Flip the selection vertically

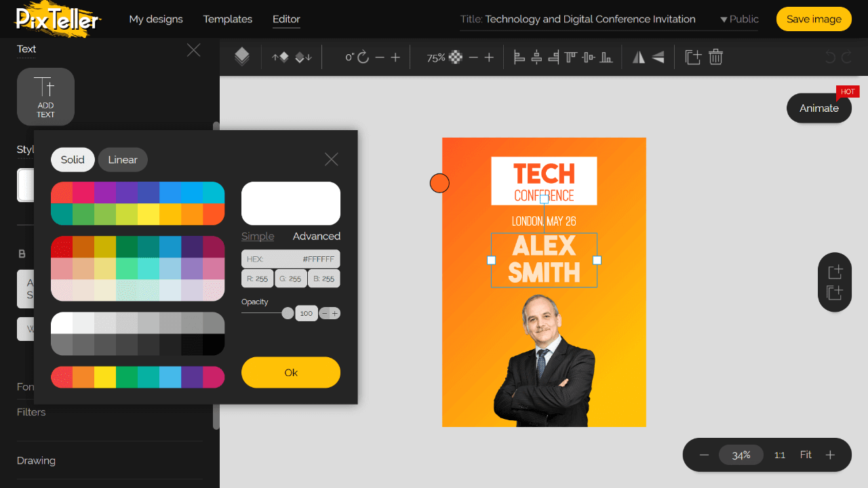click(x=657, y=57)
